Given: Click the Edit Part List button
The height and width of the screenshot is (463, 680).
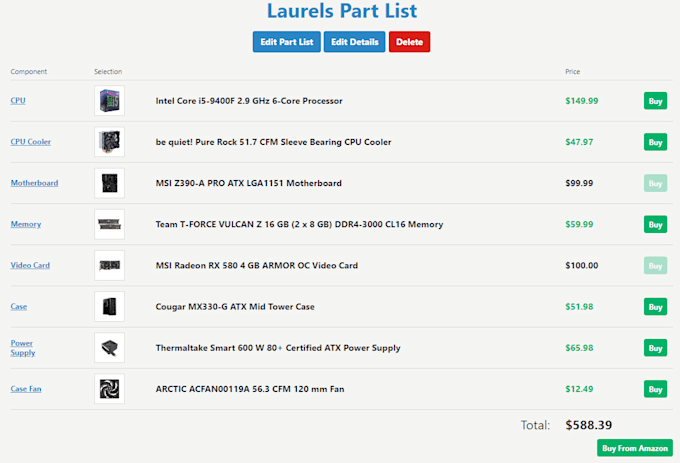Looking at the screenshot, I should [287, 42].
